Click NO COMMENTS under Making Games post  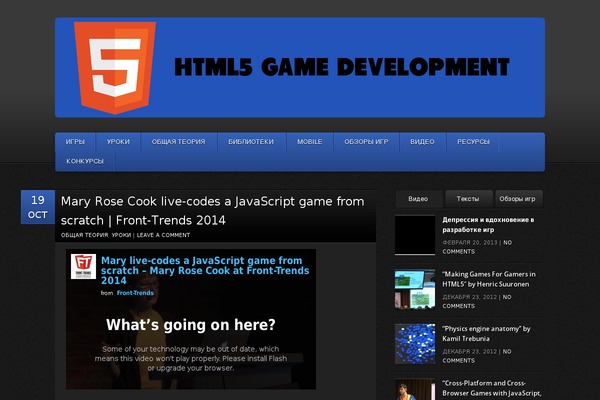coord(477,301)
